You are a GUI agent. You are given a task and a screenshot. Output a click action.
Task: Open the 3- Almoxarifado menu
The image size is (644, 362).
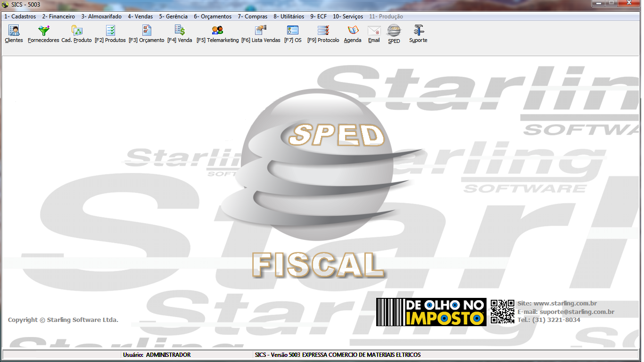101,16
